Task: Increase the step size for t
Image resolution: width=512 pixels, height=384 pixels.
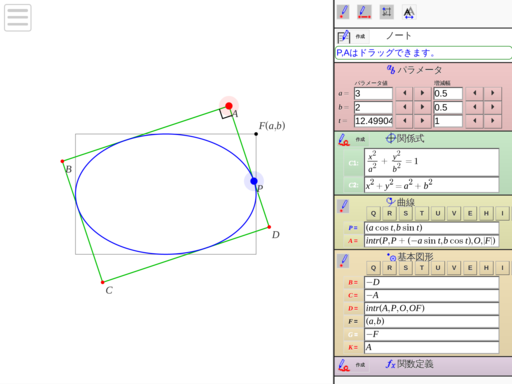Action: click(492, 121)
